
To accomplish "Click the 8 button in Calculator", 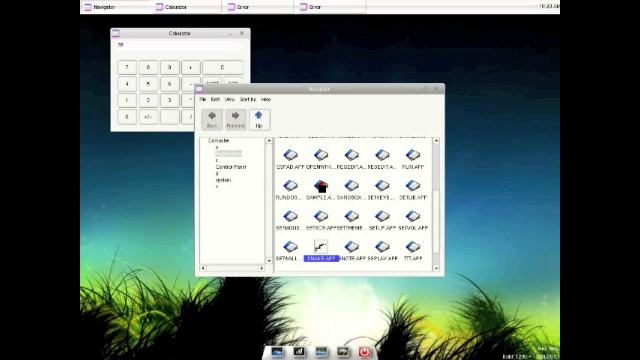I will [x=148, y=67].
